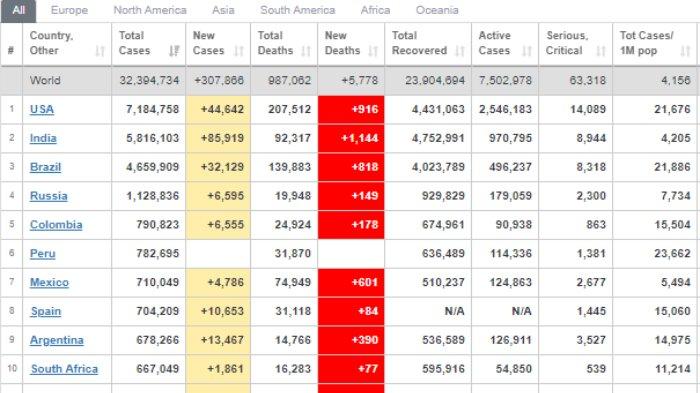Open the Asia region tab
Viewport: 700px width, 393px height.
click(223, 10)
